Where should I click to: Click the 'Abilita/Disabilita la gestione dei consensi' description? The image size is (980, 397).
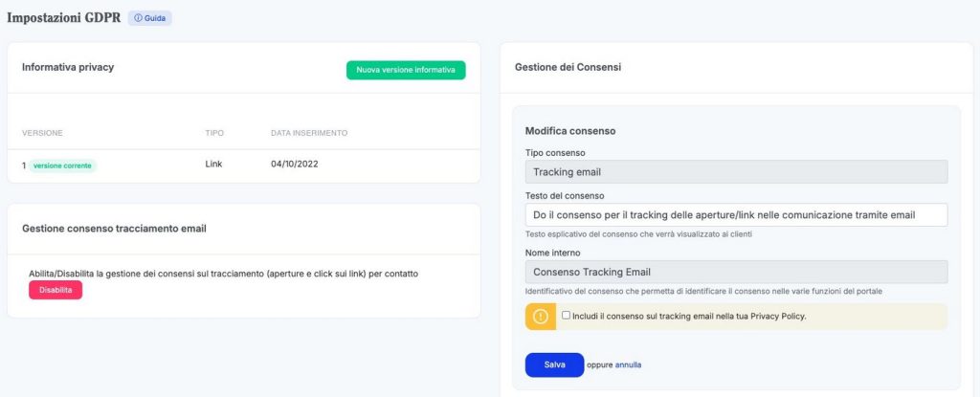[224, 274]
